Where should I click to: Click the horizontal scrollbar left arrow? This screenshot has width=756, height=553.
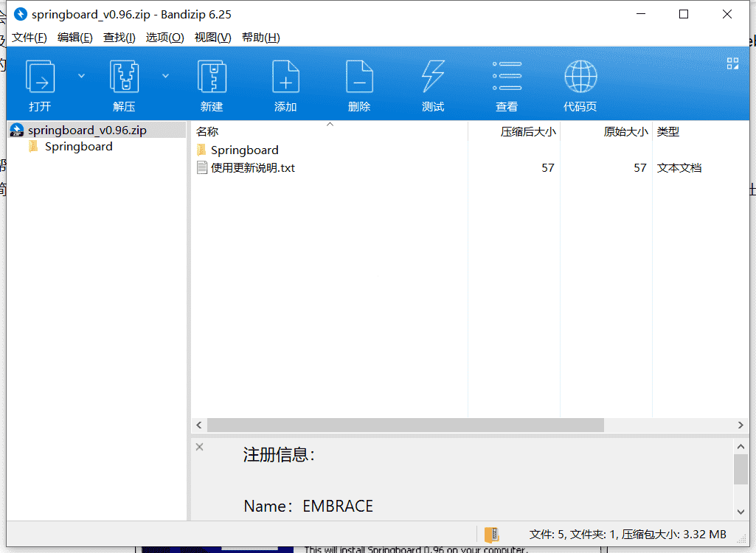tap(199, 425)
